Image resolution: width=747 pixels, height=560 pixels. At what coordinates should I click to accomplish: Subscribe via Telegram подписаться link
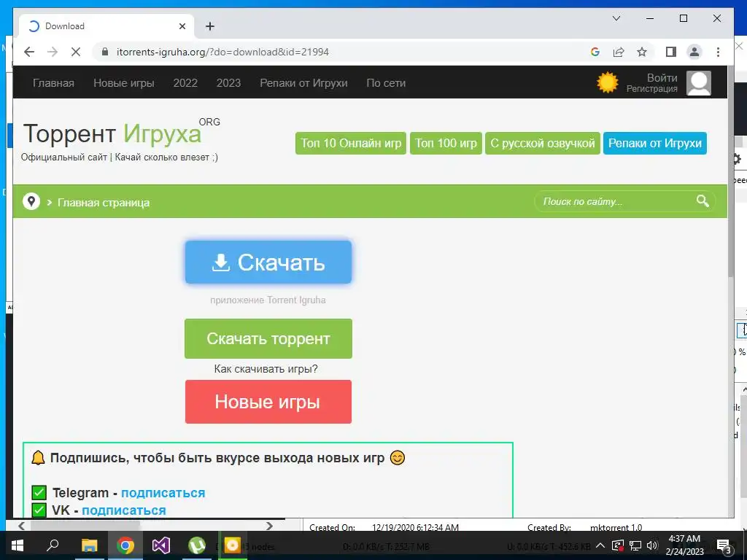click(163, 492)
